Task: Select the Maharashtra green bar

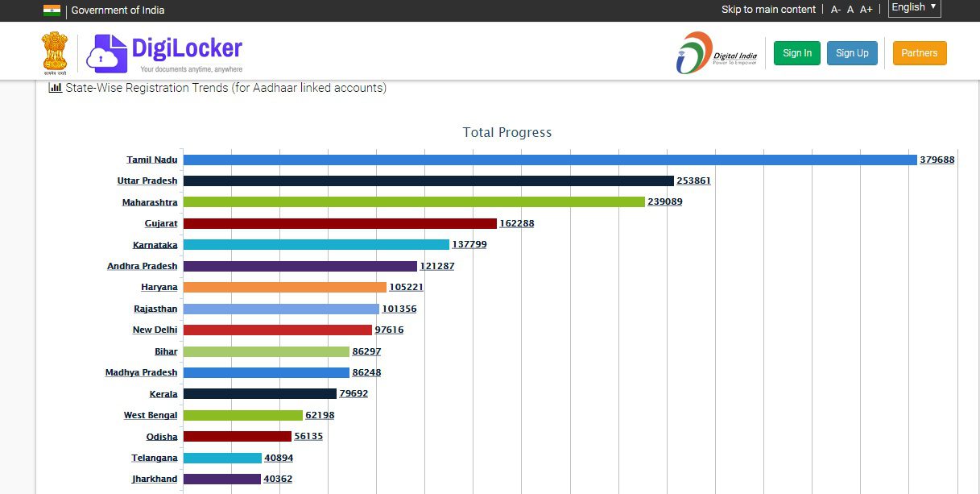Action: (x=414, y=201)
